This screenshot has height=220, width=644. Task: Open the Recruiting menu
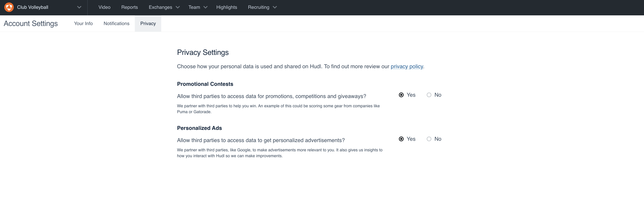pyautogui.click(x=258, y=7)
